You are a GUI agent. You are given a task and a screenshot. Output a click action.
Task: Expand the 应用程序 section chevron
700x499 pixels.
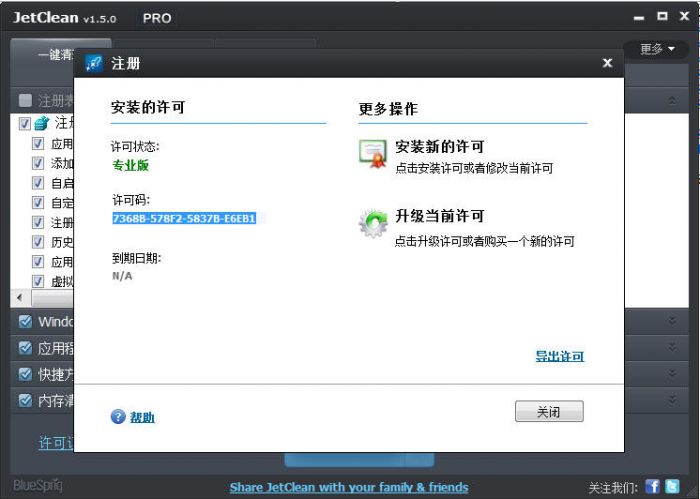click(672, 347)
